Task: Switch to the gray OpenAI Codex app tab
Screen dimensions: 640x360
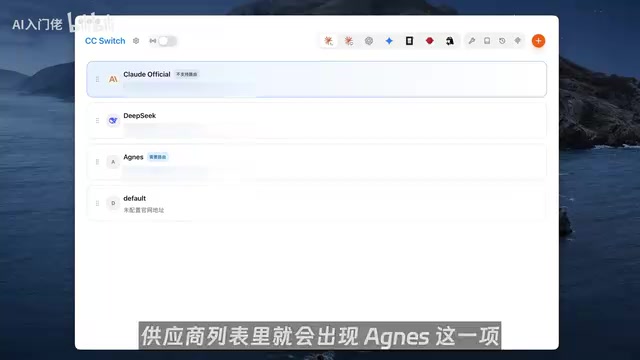Action: pyautogui.click(x=369, y=41)
